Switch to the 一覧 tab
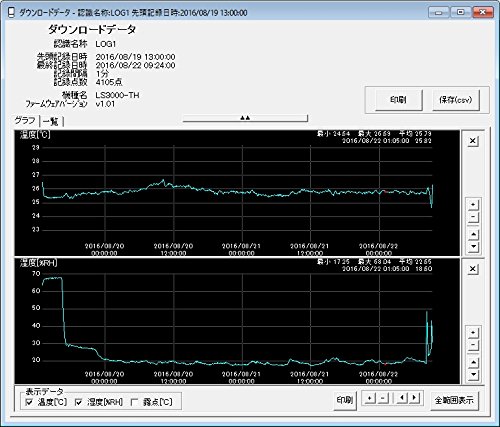The height and width of the screenshot is (427, 500). (51, 121)
